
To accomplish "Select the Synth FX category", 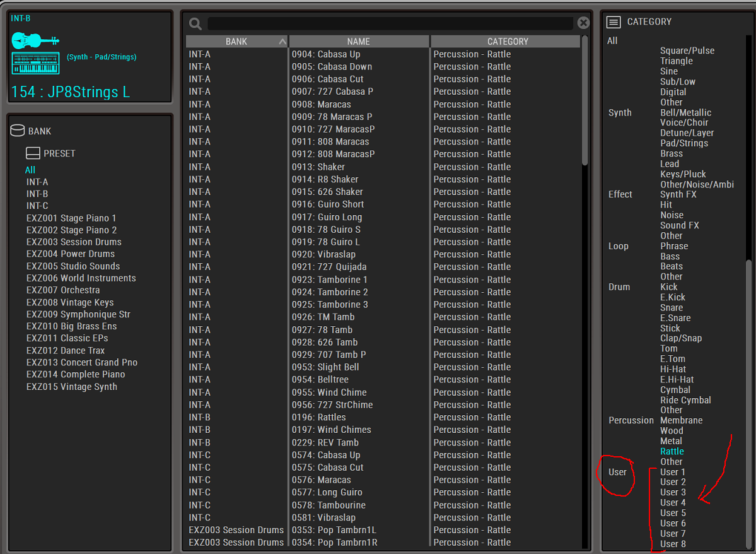I will coord(678,194).
